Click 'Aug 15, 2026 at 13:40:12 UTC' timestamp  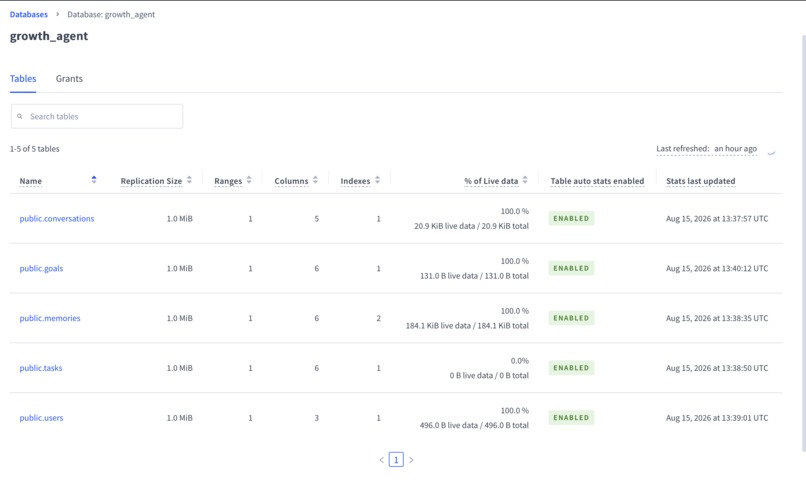[717, 268]
